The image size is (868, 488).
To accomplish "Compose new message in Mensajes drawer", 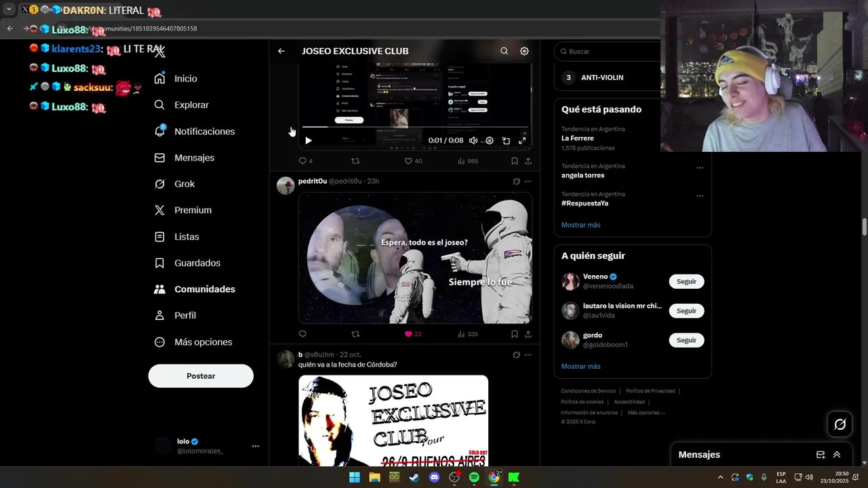I will [x=821, y=455].
